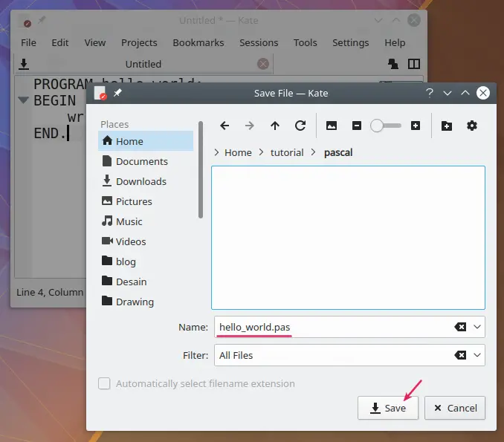Click the forward navigation arrow
The image size is (504, 442).
pyautogui.click(x=250, y=126)
